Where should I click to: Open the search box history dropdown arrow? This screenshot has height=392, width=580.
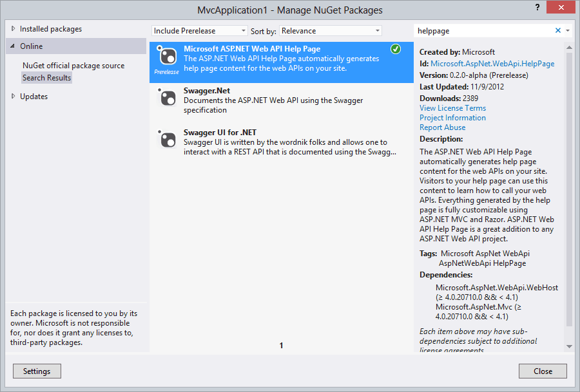tap(568, 31)
